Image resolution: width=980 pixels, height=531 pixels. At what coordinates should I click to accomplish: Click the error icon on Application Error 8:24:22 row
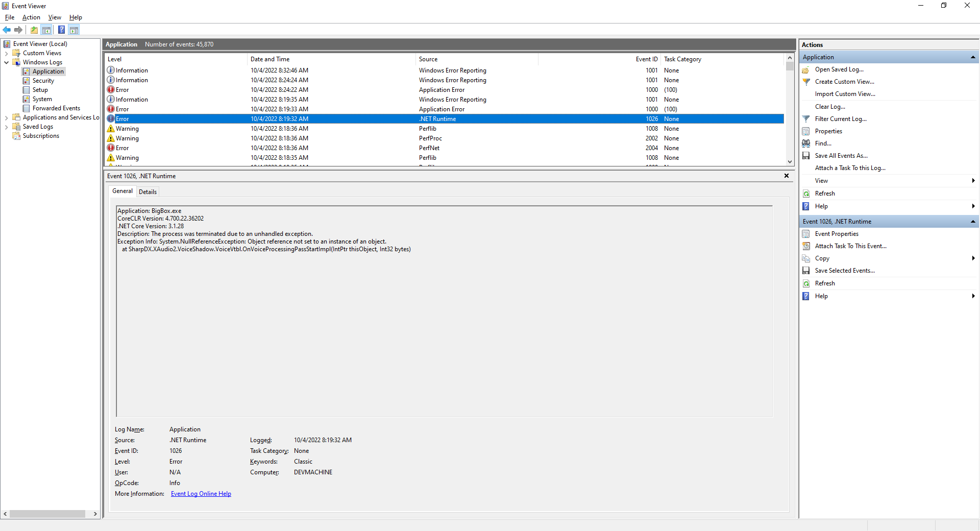pyautogui.click(x=111, y=90)
